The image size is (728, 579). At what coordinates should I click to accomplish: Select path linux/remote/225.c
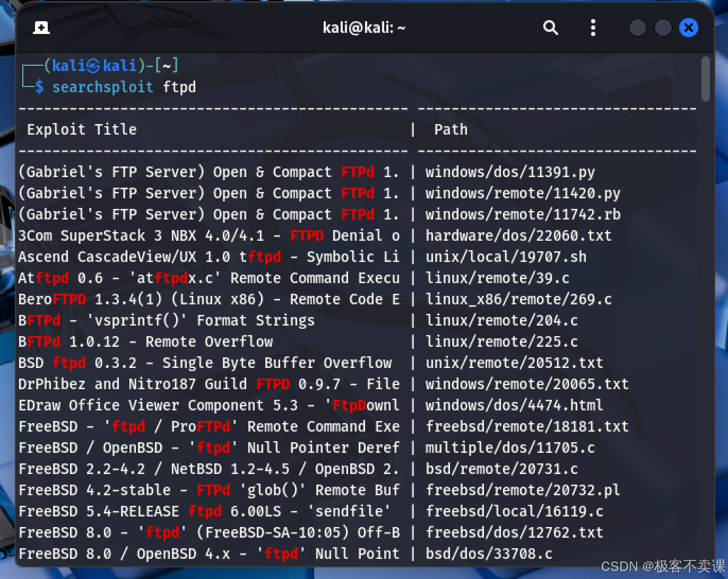pyautogui.click(x=501, y=341)
